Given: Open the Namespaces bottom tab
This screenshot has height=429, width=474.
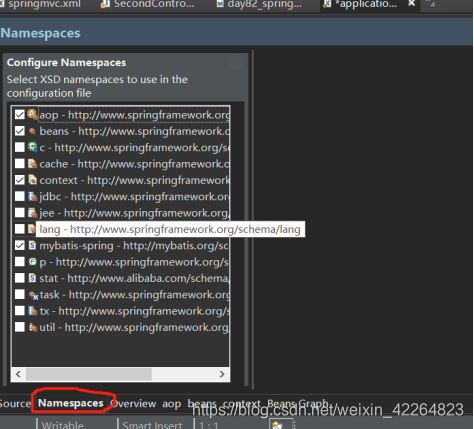Looking at the screenshot, I should [71, 403].
